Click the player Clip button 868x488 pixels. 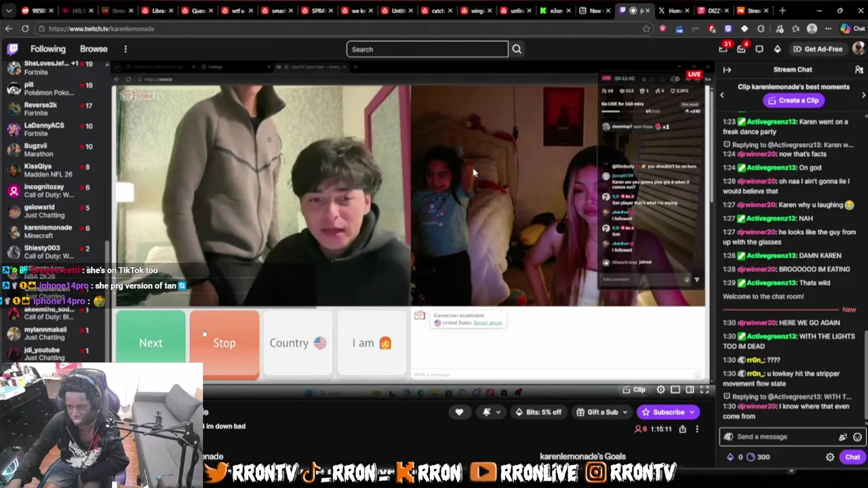coord(635,390)
